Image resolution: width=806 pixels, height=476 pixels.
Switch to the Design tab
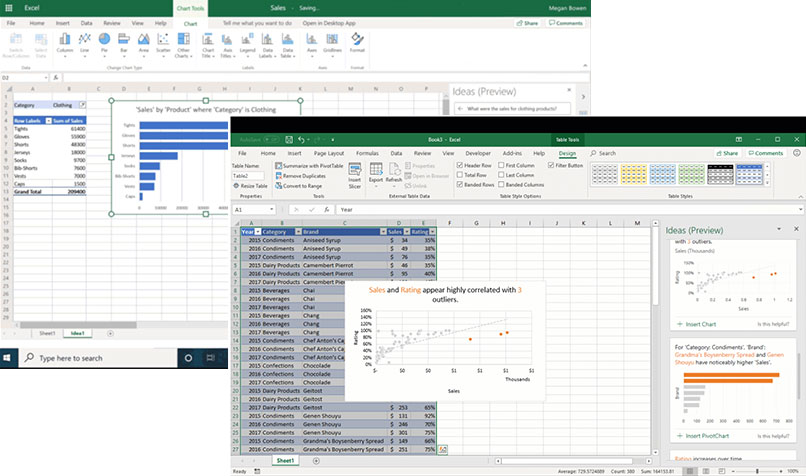coord(567,153)
